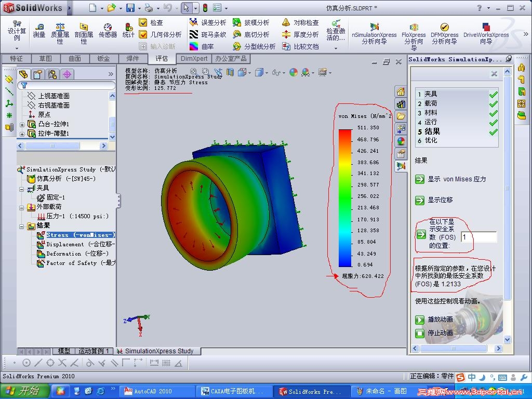Switch to CAXA电子图板机 taskbar window
The height and width of the screenshot is (399, 532).
235,391
